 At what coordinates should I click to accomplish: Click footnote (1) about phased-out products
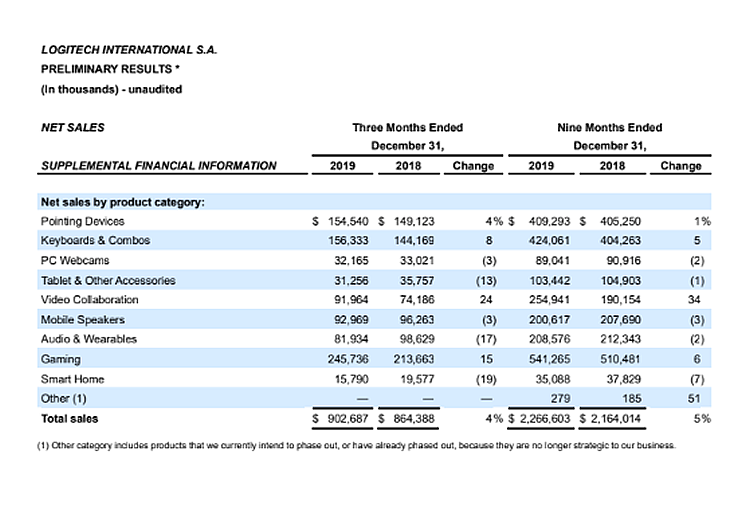[356, 446]
